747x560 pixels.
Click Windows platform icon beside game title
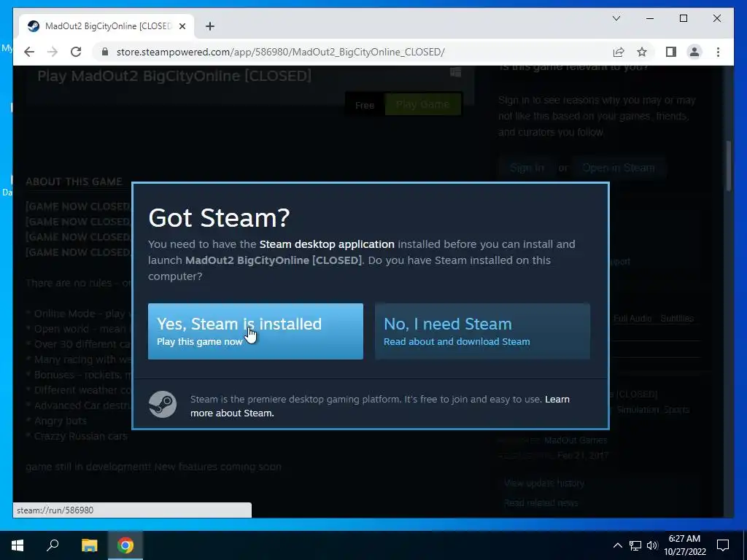click(x=455, y=71)
